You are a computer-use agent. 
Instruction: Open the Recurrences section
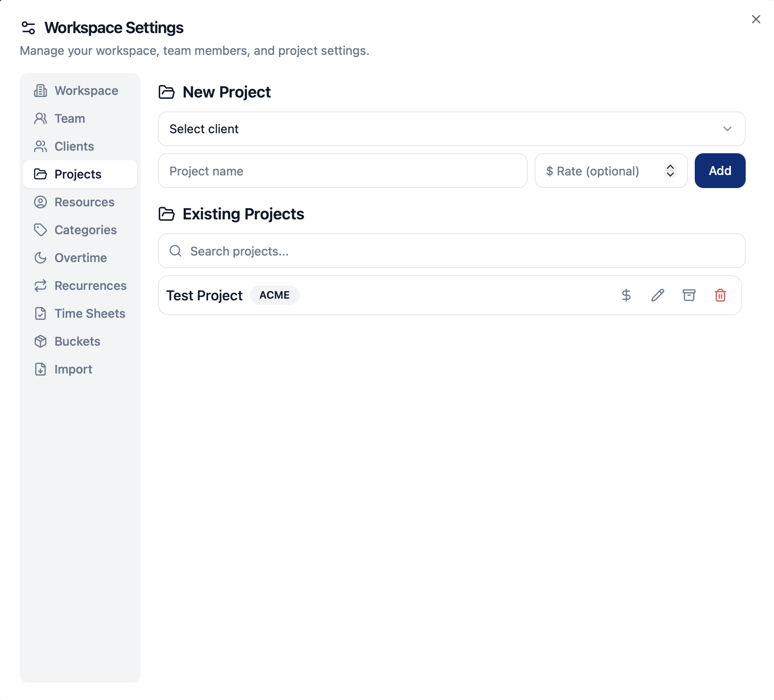tap(80, 286)
